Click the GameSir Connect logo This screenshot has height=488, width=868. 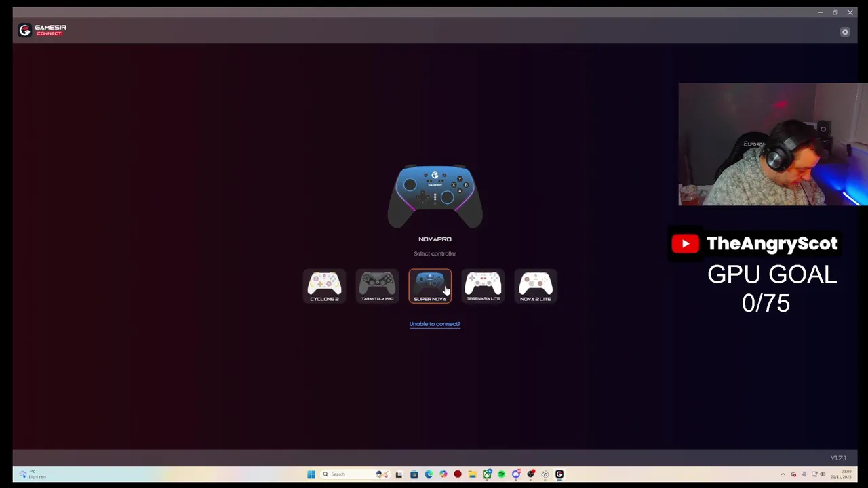tap(42, 30)
